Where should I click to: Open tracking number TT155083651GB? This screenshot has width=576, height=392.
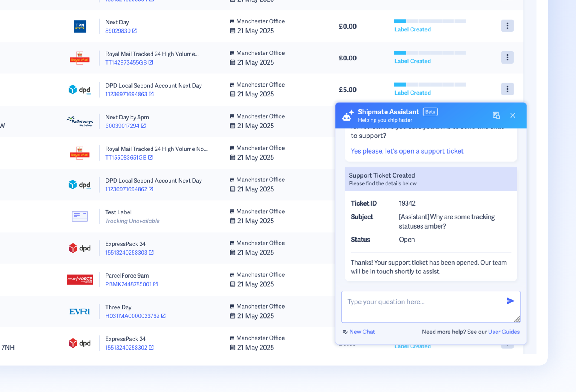click(x=126, y=157)
